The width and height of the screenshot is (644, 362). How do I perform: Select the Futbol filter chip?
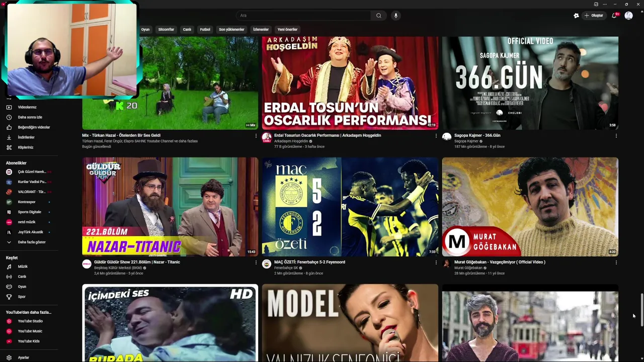205,30
